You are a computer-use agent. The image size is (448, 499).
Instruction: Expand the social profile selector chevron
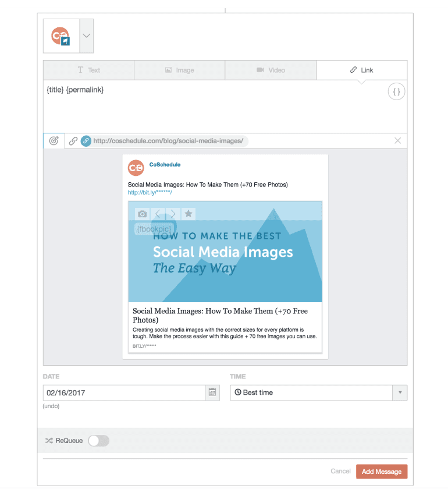pyautogui.click(x=87, y=36)
